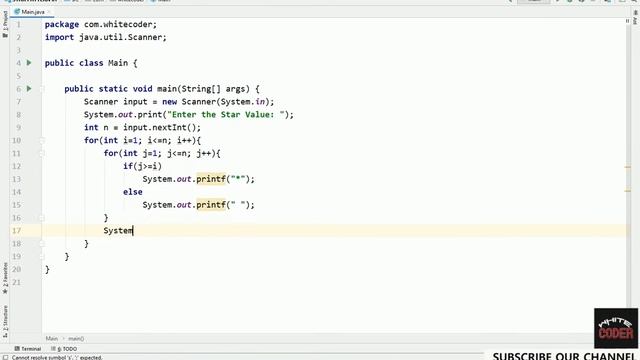Toggle tool window buttons icon in status bar
640x360 pixels.
pyautogui.click(x=5, y=357)
